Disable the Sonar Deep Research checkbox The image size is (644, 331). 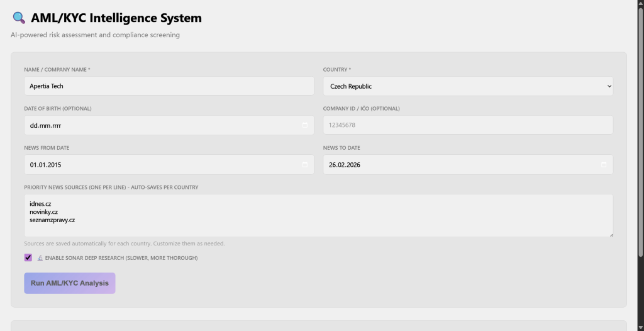coord(28,257)
